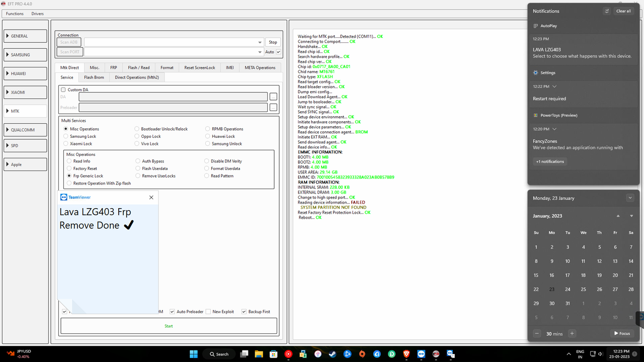The width and height of the screenshot is (644, 362).
Task: Select Huawei Lock option
Action: click(x=207, y=136)
